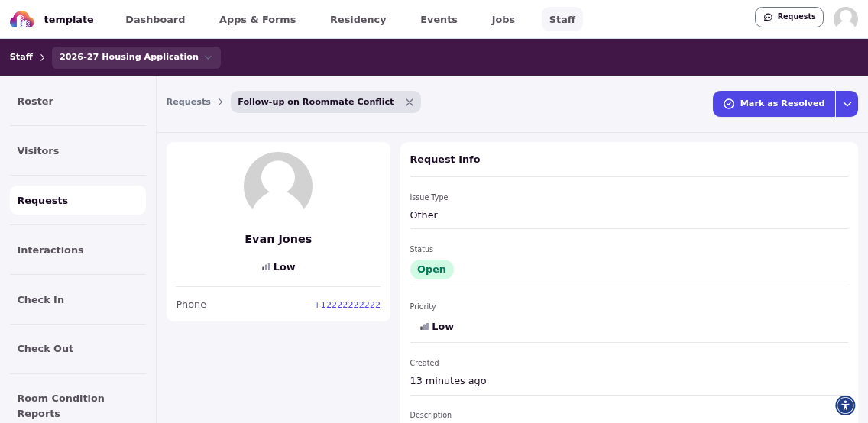This screenshot has width=868, height=423.
Task: Click the Follow-up on Roommate Conflict title
Action: point(316,102)
